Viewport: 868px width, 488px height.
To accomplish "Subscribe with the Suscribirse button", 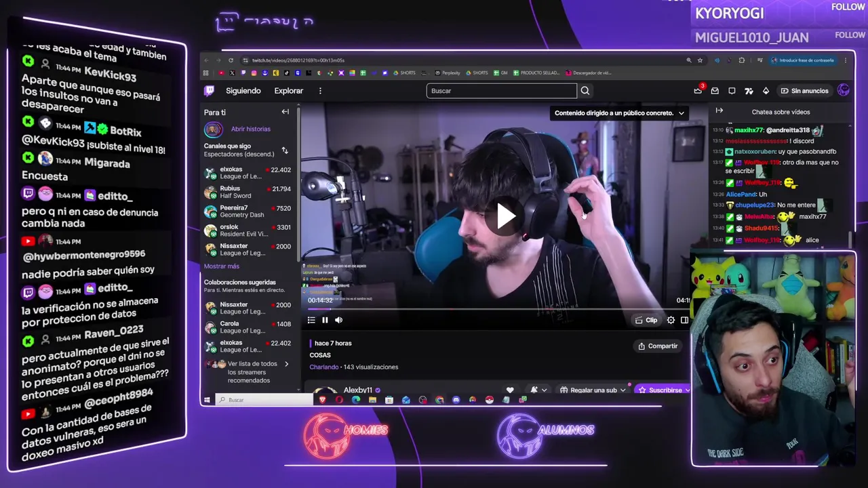I will coord(663,390).
